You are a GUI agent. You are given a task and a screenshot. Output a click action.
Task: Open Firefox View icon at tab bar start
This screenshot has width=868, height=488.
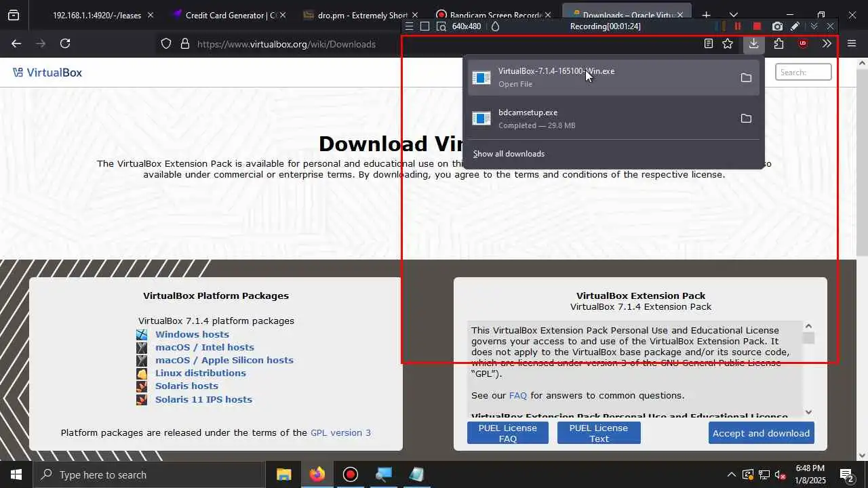click(14, 15)
